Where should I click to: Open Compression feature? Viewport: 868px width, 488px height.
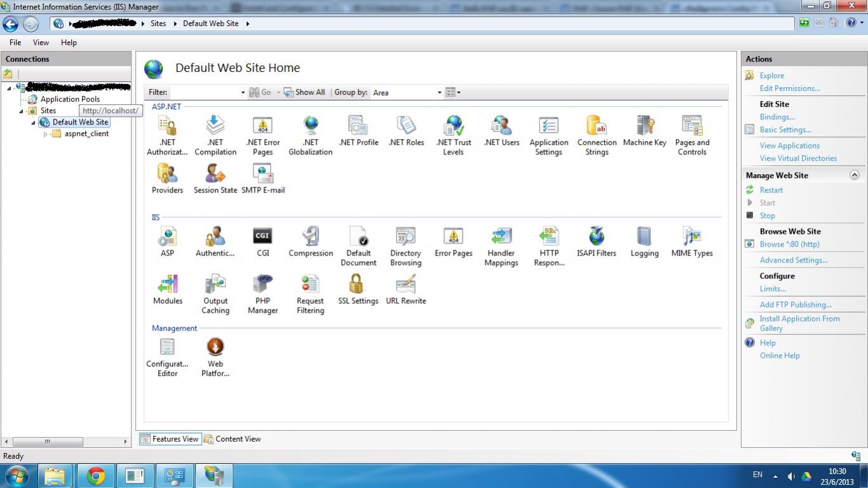[311, 241]
